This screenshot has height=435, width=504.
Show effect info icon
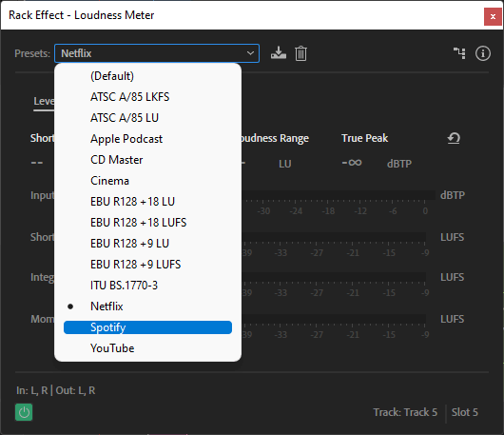tap(483, 53)
